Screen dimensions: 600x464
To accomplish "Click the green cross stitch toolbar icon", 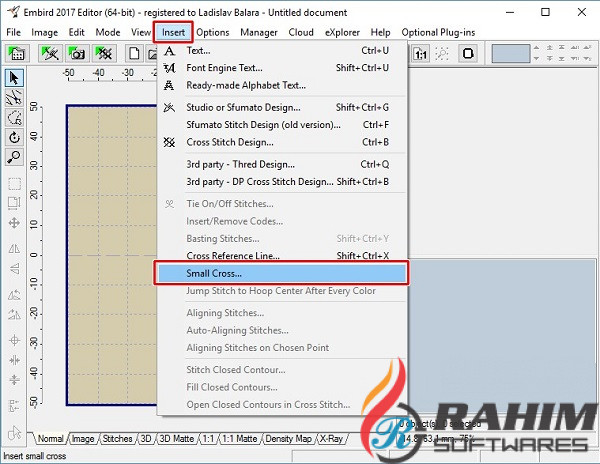I will [x=104, y=53].
